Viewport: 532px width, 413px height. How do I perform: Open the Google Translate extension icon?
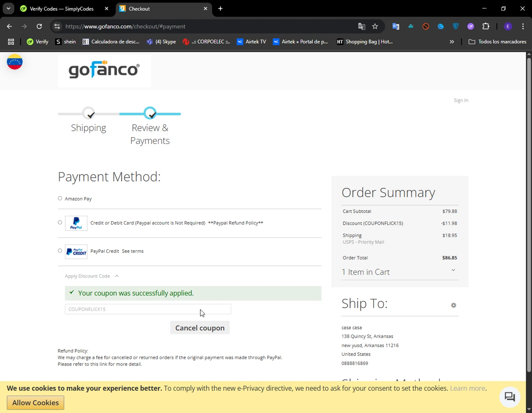click(396, 26)
